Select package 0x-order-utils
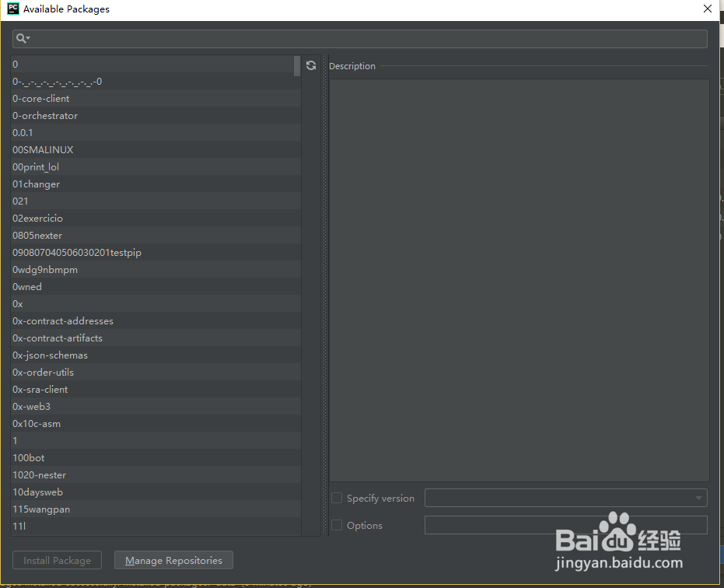 pos(156,372)
